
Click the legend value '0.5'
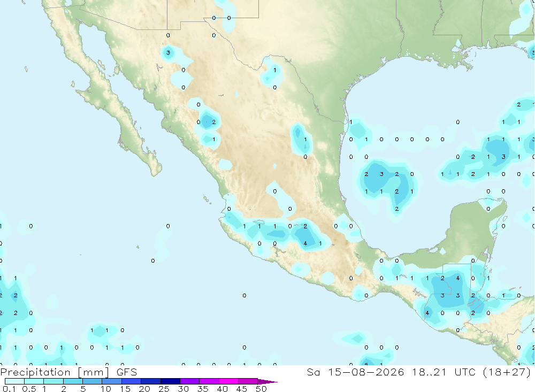(29, 389)
